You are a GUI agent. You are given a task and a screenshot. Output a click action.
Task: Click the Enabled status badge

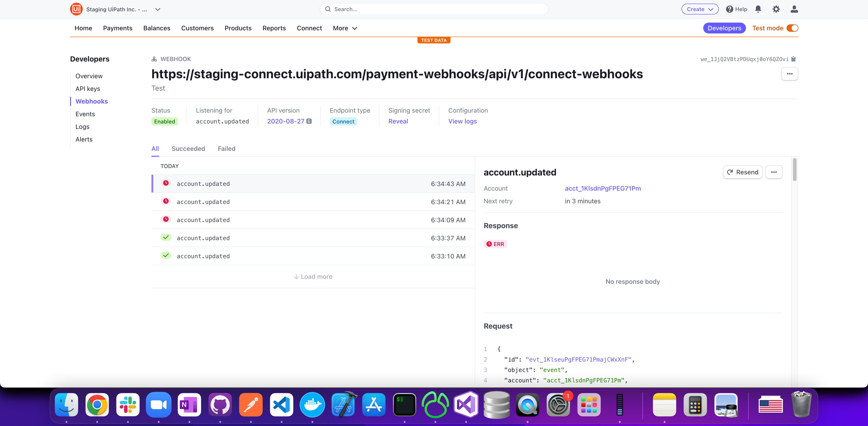point(164,121)
